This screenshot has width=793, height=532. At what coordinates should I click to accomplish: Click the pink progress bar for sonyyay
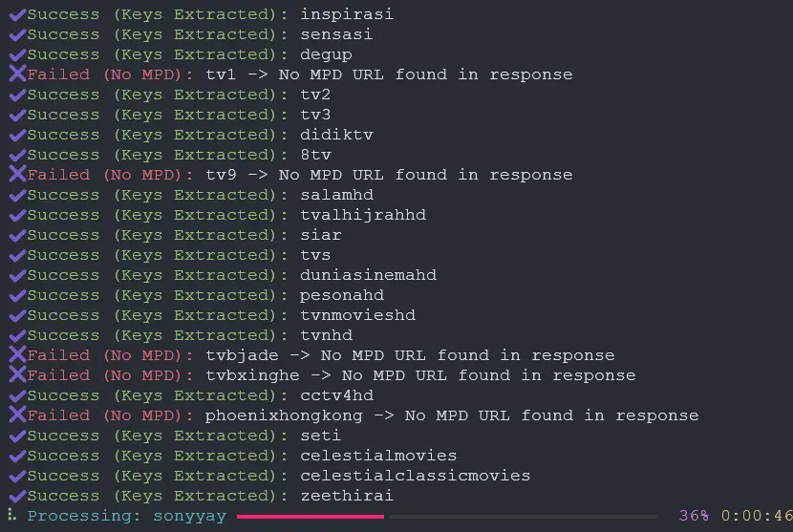click(x=310, y=517)
